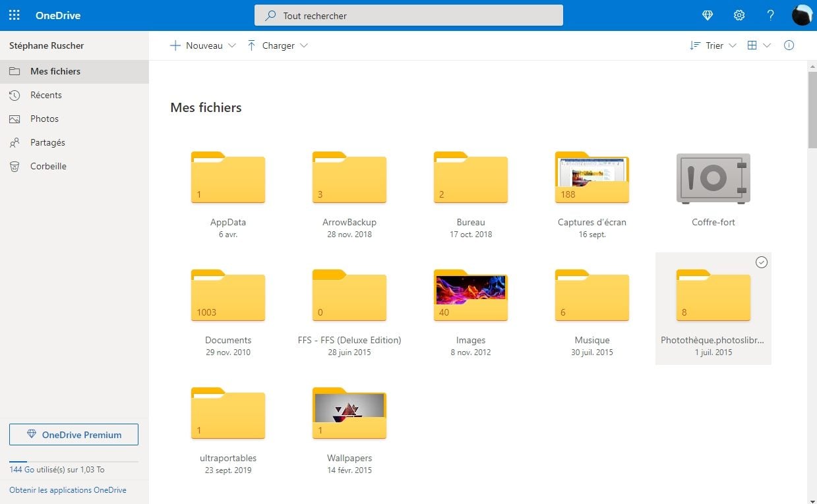Click in the Tout rechercher search field
The image size is (817, 504).
[x=409, y=15]
